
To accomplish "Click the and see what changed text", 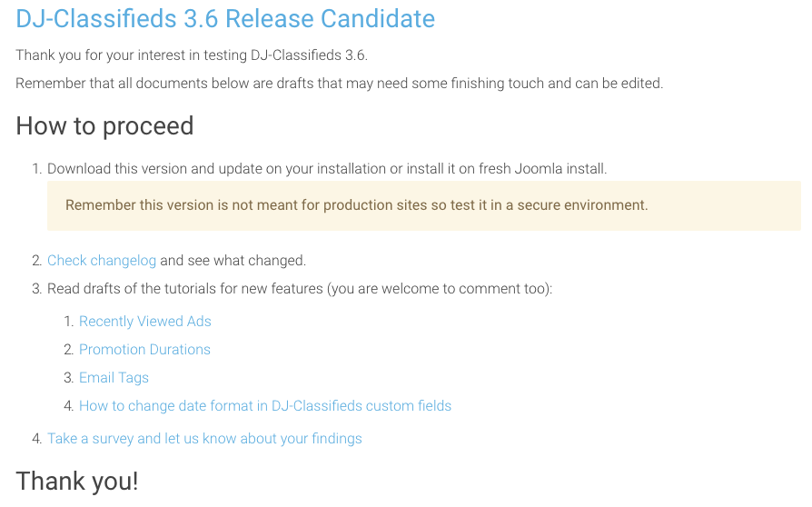I will [x=233, y=261].
